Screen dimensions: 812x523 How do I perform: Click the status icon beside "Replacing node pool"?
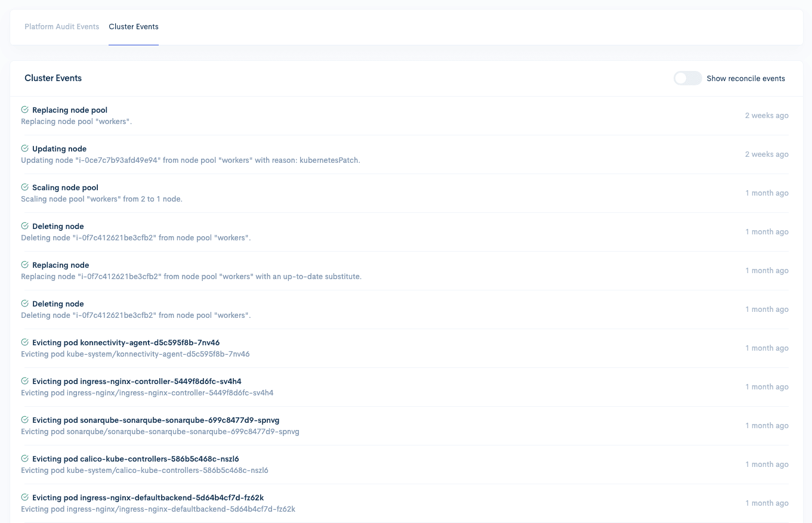click(x=24, y=110)
